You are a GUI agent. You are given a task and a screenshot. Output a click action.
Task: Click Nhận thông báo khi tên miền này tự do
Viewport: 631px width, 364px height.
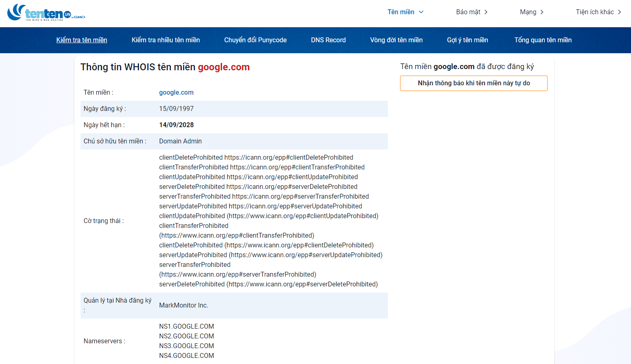[x=474, y=83]
